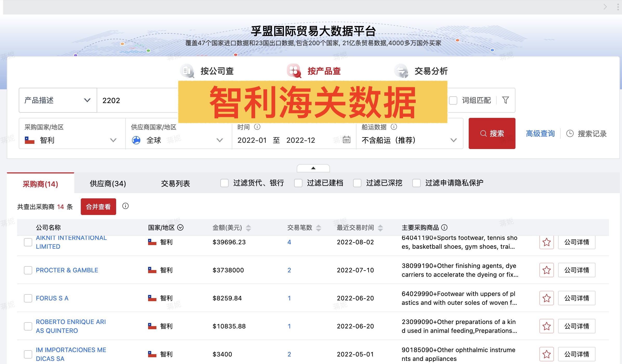Click the info icon next to 时间
This screenshot has width=622, height=364.
tap(257, 127)
